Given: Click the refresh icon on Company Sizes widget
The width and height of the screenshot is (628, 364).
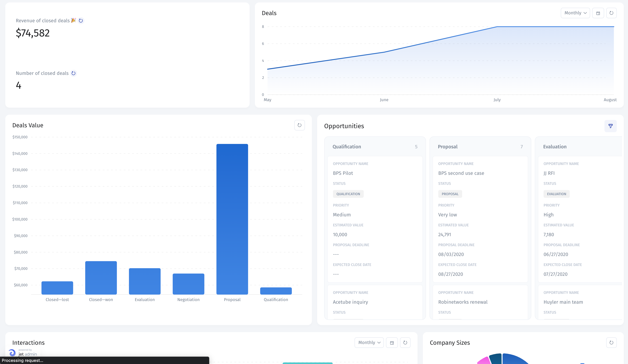Looking at the screenshot, I should pyautogui.click(x=612, y=343).
